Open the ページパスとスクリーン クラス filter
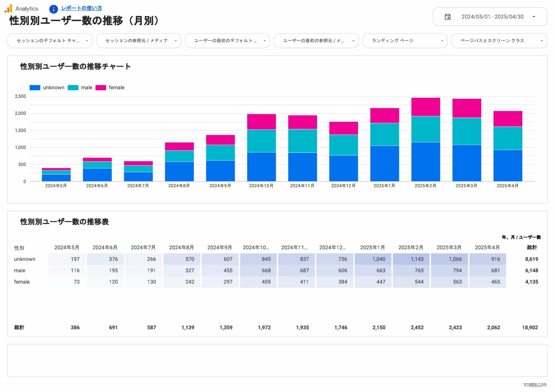555x392 pixels. click(x=499, y=41)
